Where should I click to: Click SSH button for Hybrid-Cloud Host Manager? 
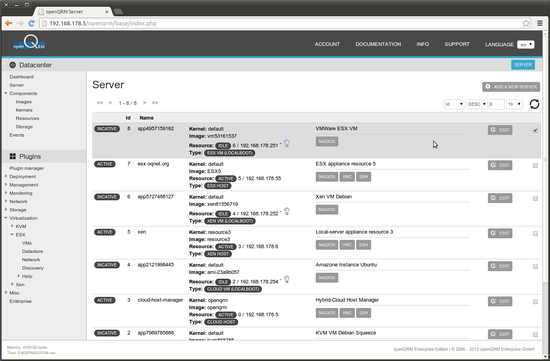pyautogui.click(x=363, y=313)
